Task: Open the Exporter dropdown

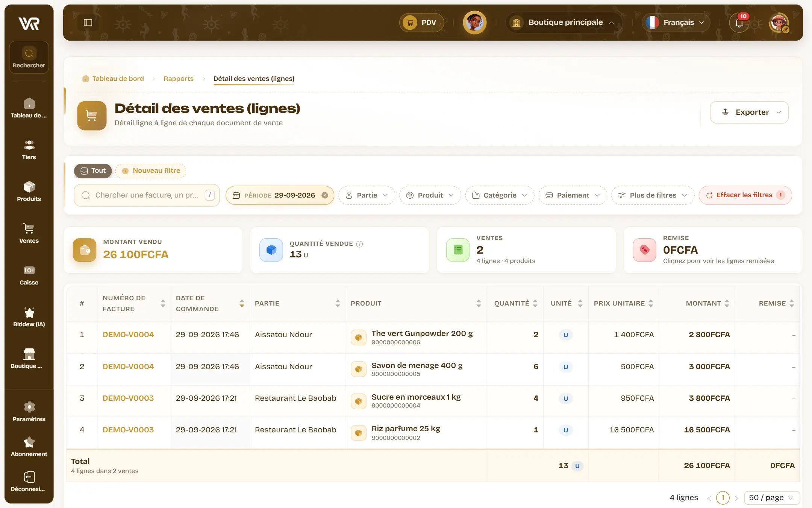Action: point(749,112)
